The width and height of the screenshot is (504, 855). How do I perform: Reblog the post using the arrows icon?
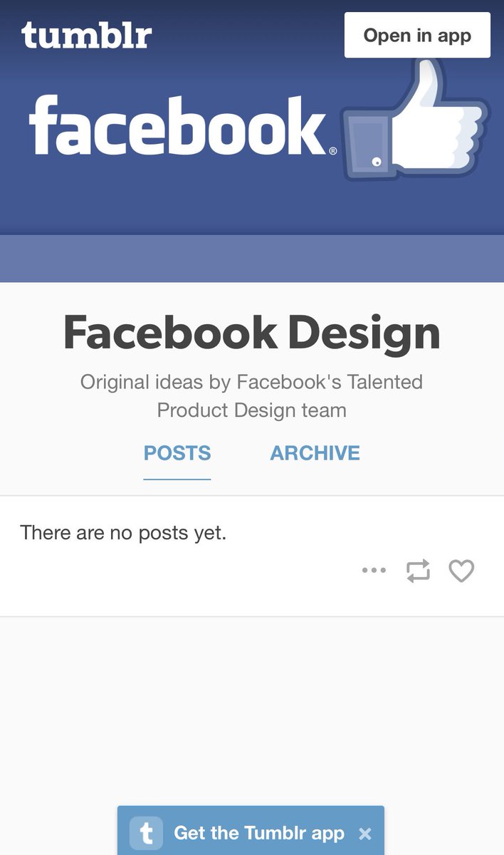[x=418, y=571]
